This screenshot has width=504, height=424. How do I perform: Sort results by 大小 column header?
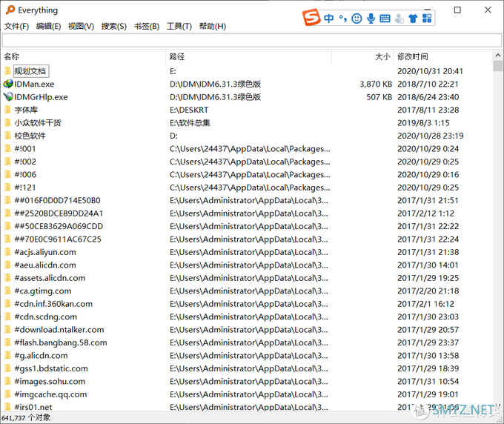point(362,56)
